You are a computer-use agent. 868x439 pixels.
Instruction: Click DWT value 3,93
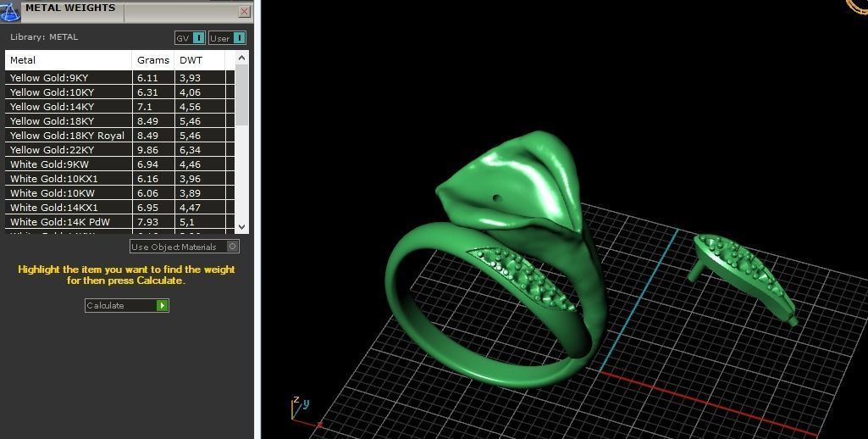[190, 78]
